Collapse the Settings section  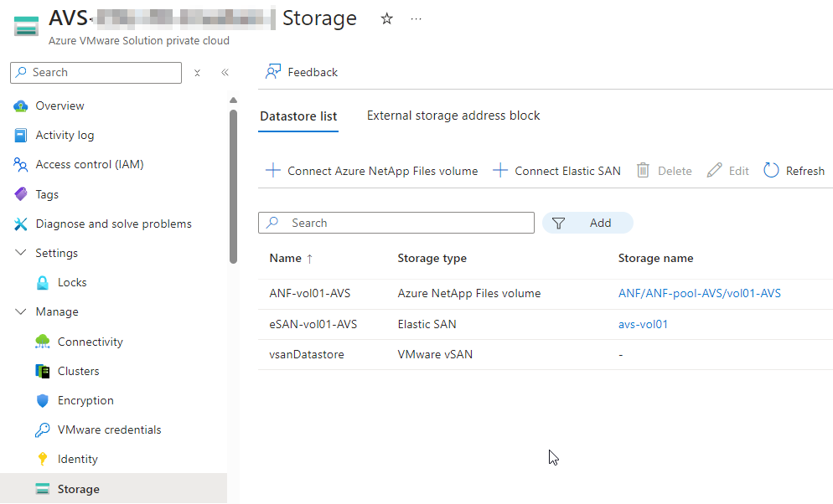[21, 253]
